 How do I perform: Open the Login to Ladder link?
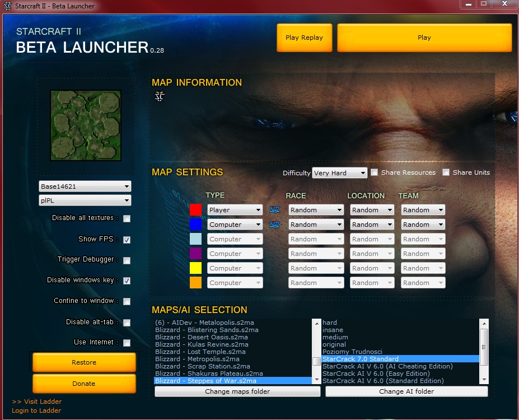(36, 410)
